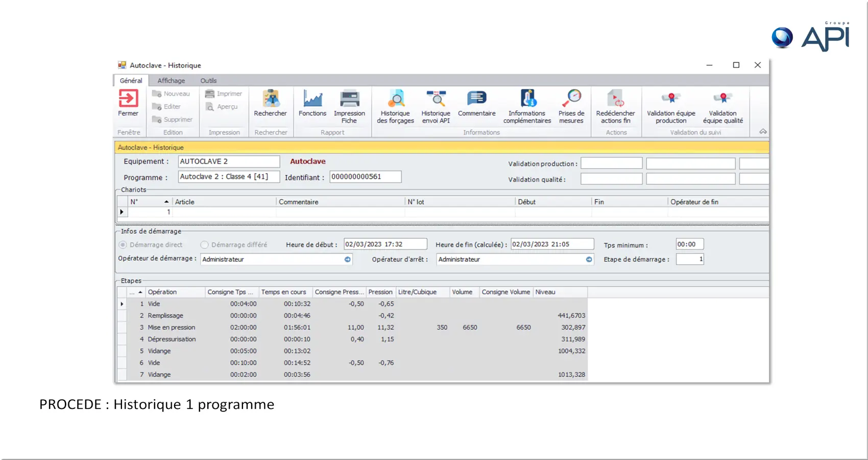868x460 pixels.
Task: Switch to the Outils tab
Action: pyautogui.click(x=208, y=81)
